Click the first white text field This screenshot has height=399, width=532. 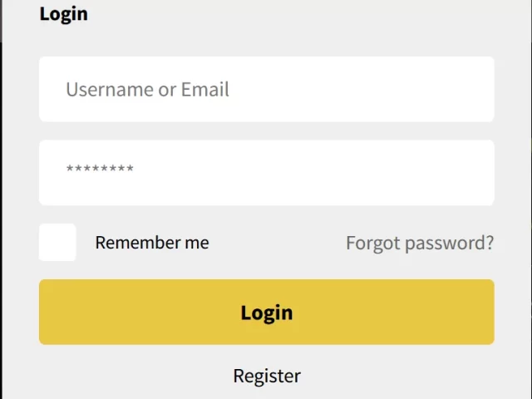(x=266, y=89)
